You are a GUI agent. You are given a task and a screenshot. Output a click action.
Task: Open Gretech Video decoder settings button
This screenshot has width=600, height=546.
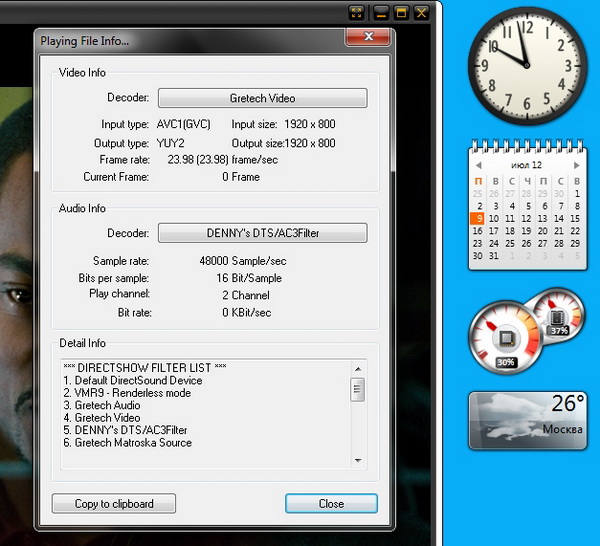pos(262,98)
